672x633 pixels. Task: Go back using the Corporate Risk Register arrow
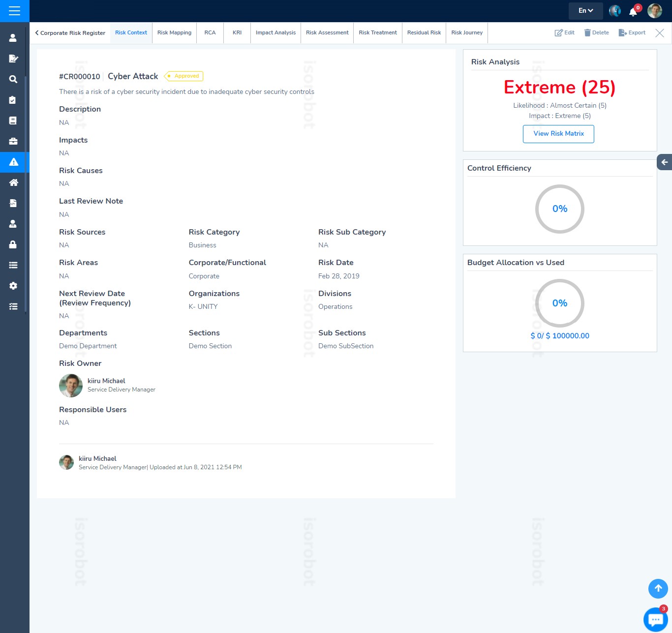(x=37, y=32)
